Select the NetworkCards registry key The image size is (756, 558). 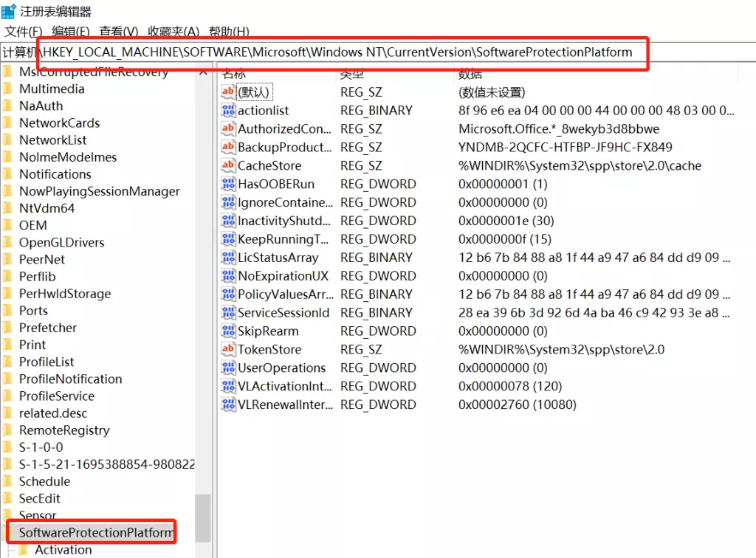click(x=59, y=123)
